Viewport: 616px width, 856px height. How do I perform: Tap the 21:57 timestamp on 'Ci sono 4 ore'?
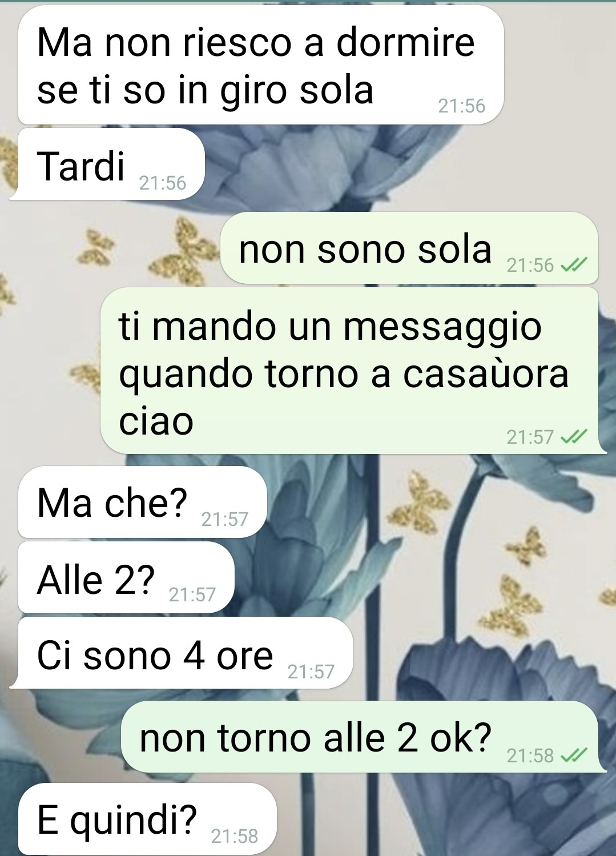[311, 672]
